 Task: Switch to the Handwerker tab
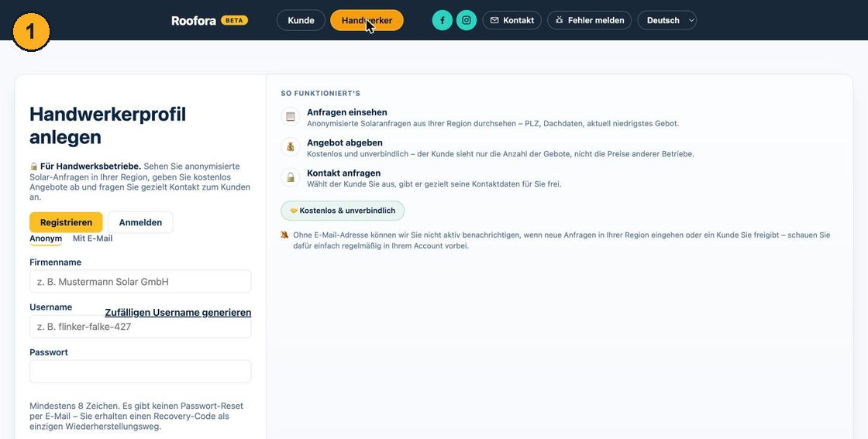click(367, 20)
